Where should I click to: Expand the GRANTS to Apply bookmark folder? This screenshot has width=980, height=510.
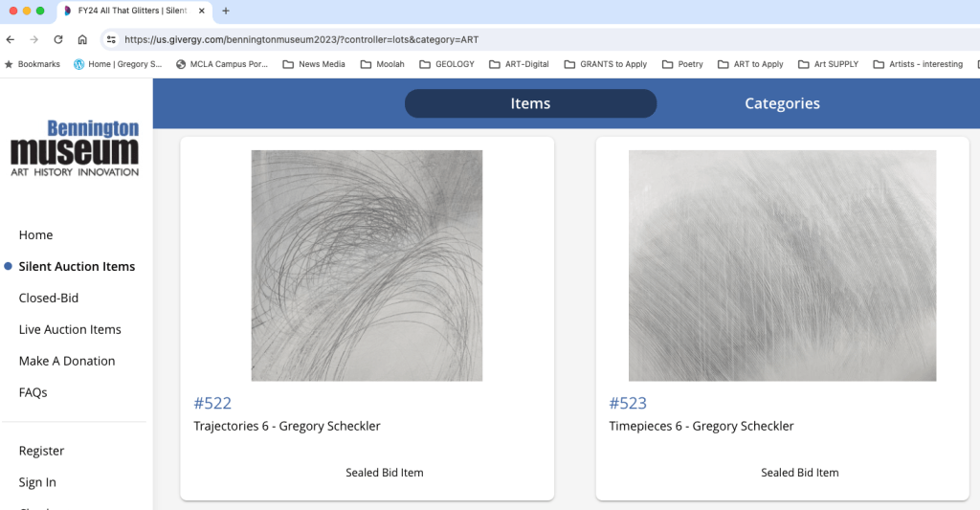(605, 64)
